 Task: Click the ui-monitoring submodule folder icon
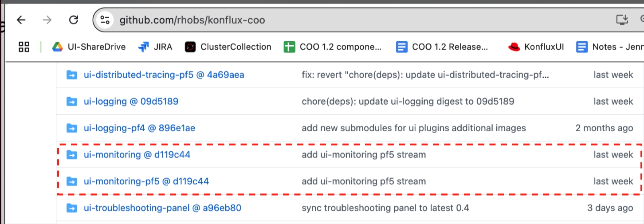pos(71,155)
